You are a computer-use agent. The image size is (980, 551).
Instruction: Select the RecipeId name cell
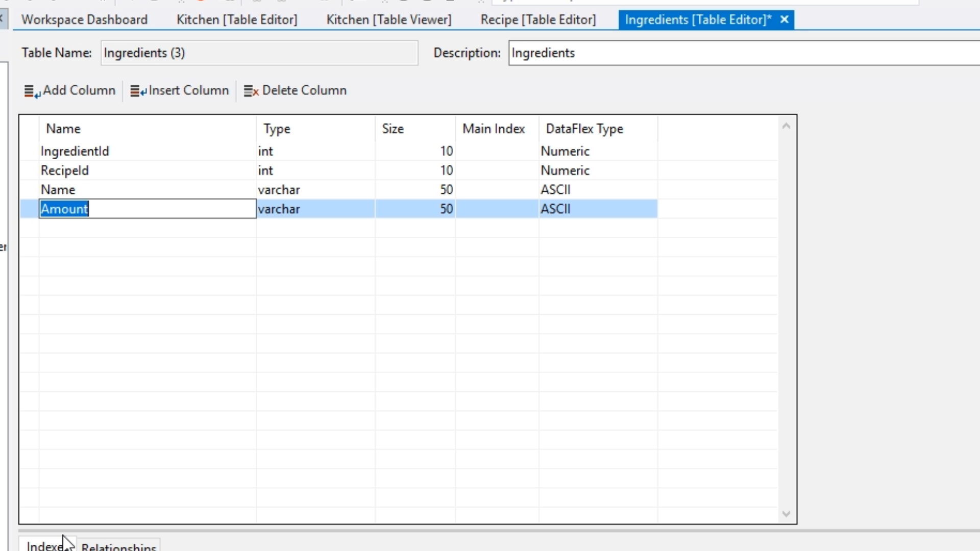point(65,170)
